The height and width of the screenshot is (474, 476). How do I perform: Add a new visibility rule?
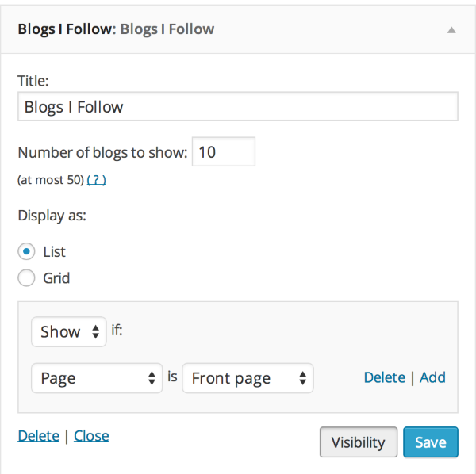432,377
